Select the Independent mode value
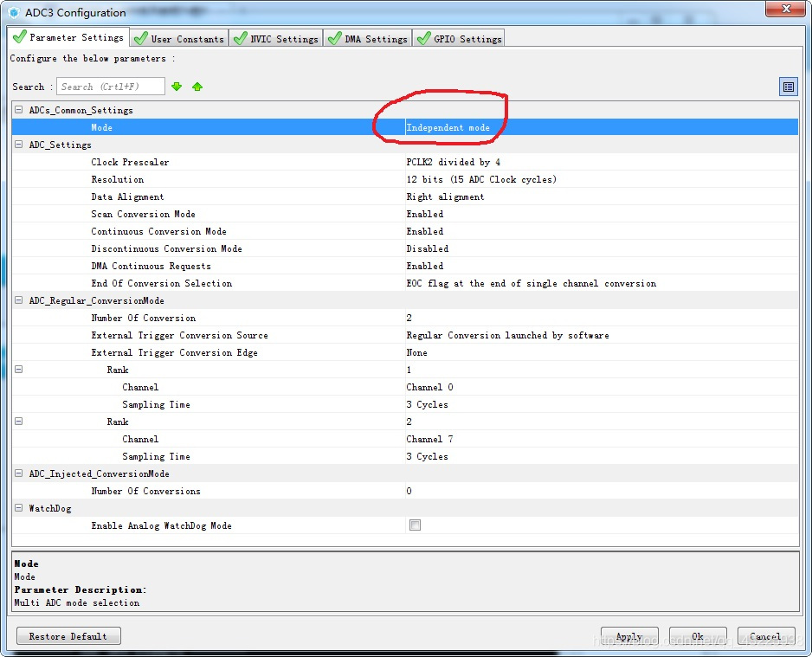 coord(448,127)
